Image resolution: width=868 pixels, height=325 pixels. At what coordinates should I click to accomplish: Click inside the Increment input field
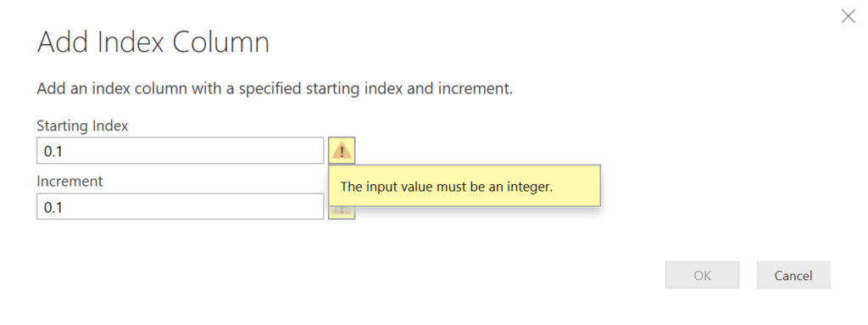180,206
